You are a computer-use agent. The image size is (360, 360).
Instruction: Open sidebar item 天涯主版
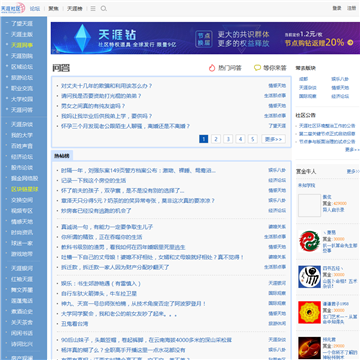22,34
